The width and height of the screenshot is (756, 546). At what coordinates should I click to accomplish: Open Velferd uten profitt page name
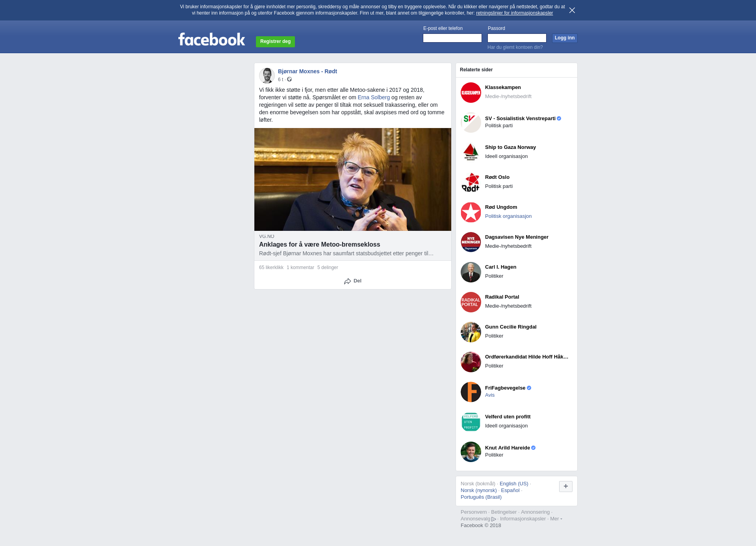point(508,417)
